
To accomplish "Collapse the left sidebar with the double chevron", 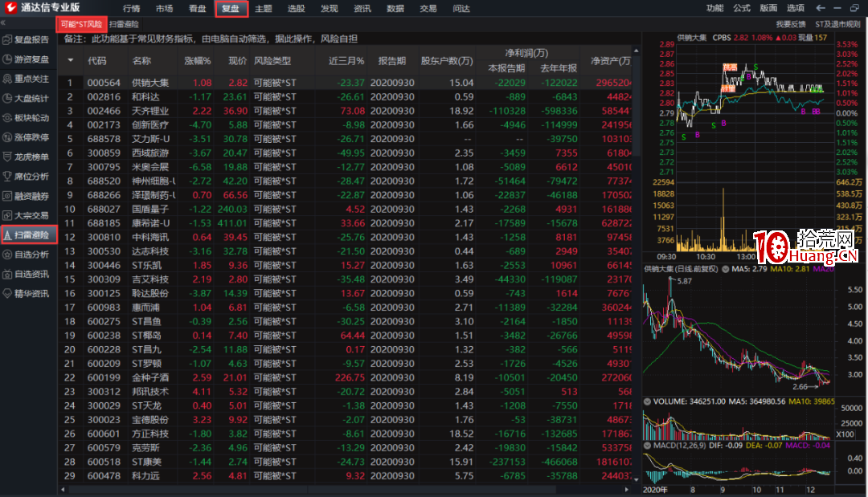I will (2, 22).
